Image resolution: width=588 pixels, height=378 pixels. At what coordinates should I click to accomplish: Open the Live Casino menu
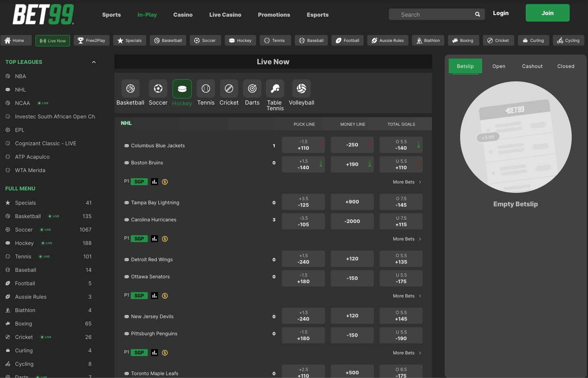click(225, 15)
